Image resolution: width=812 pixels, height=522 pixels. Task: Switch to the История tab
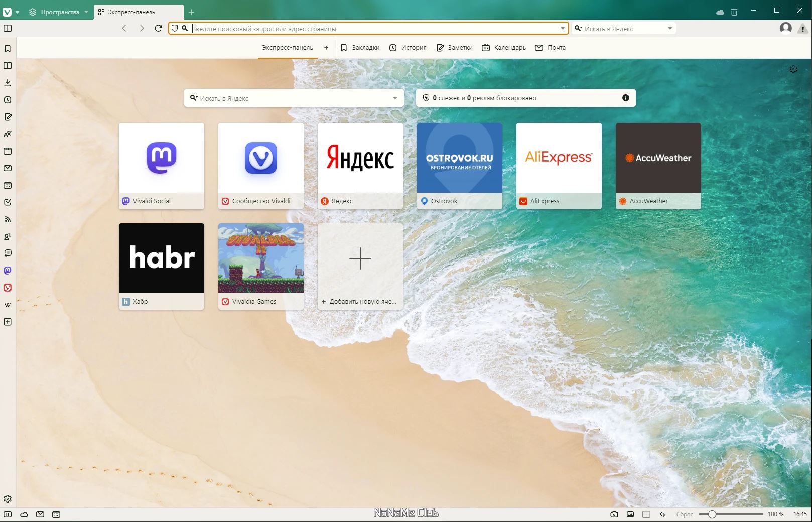(x=408, y=48)
